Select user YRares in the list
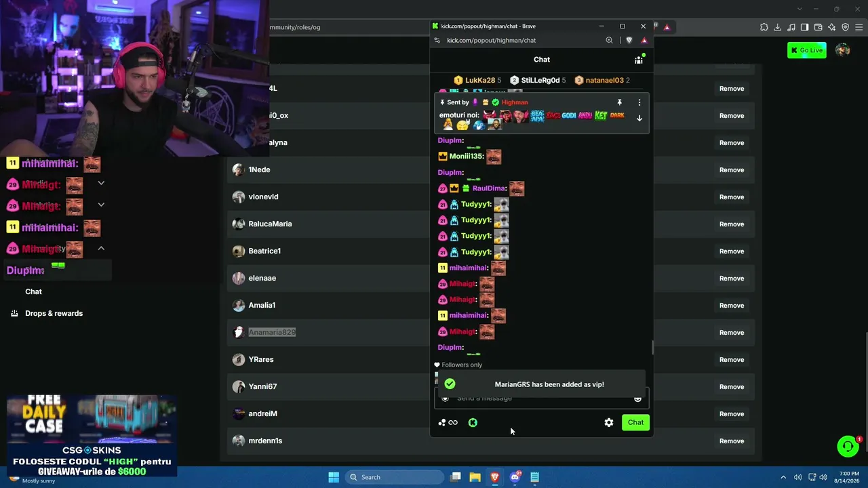Screen dimensions: 868x488 (x=261, y=359)
